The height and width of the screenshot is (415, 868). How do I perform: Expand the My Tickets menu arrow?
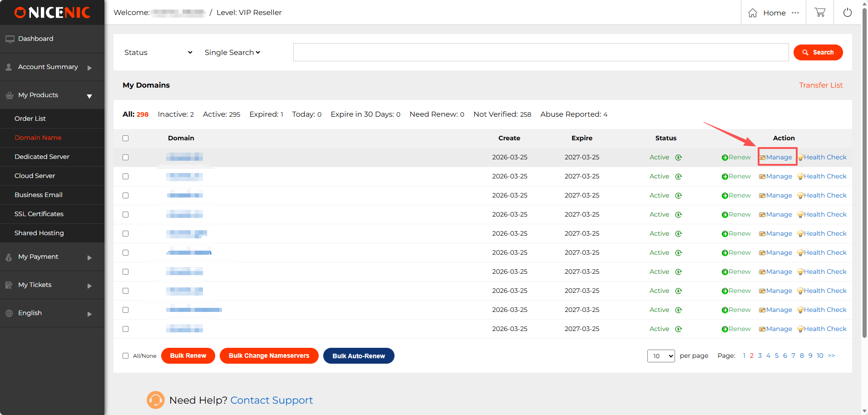(89, 286)
